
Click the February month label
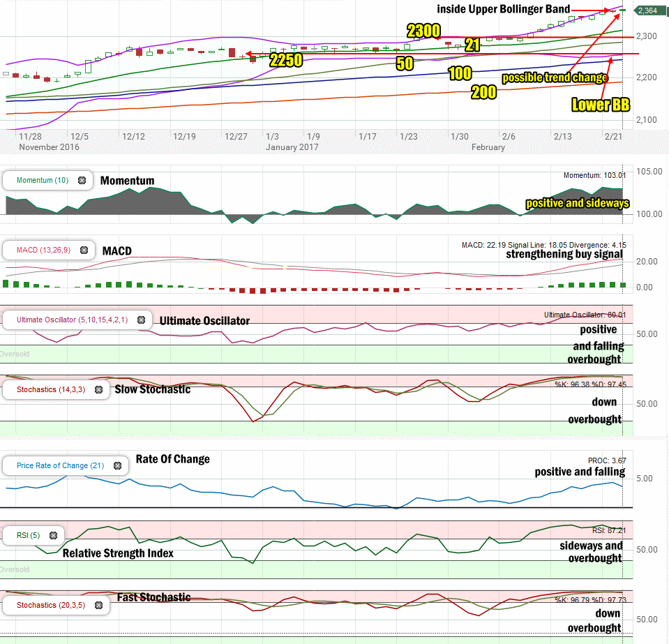(488, 147)
